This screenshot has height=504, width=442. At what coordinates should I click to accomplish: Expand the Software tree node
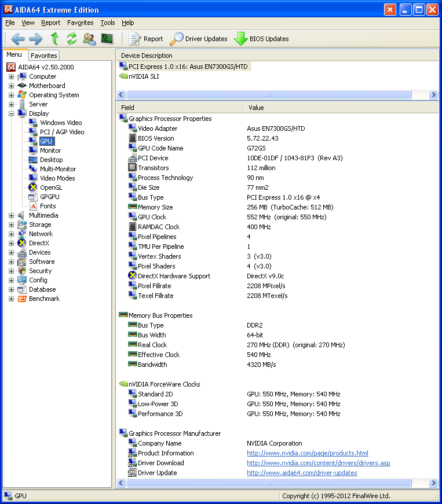click(11, 262)
